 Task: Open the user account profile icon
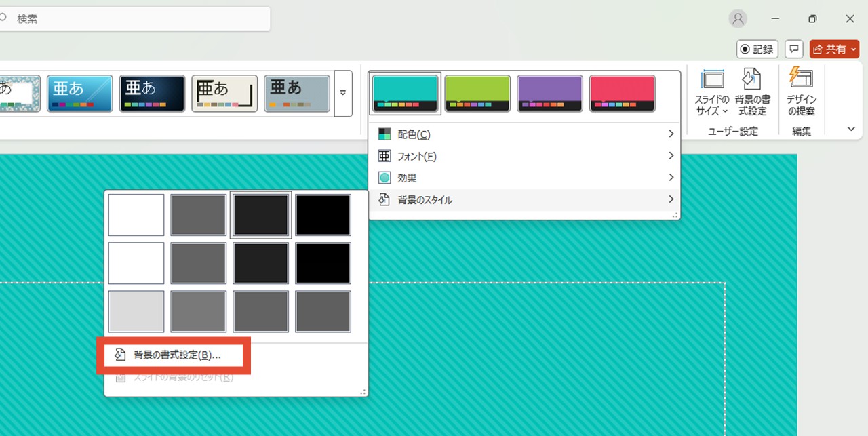point(738,19)
